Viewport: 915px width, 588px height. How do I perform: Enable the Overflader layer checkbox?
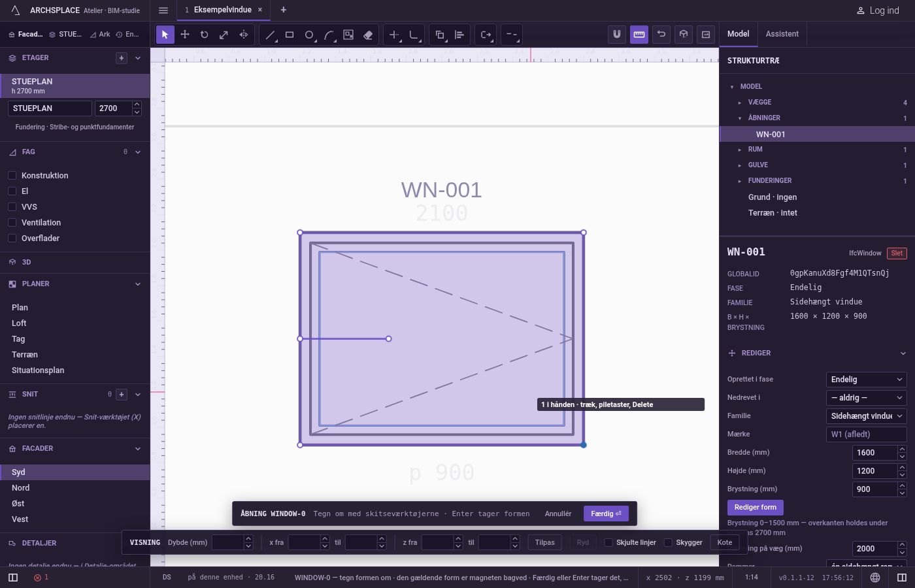coord(12,238)
